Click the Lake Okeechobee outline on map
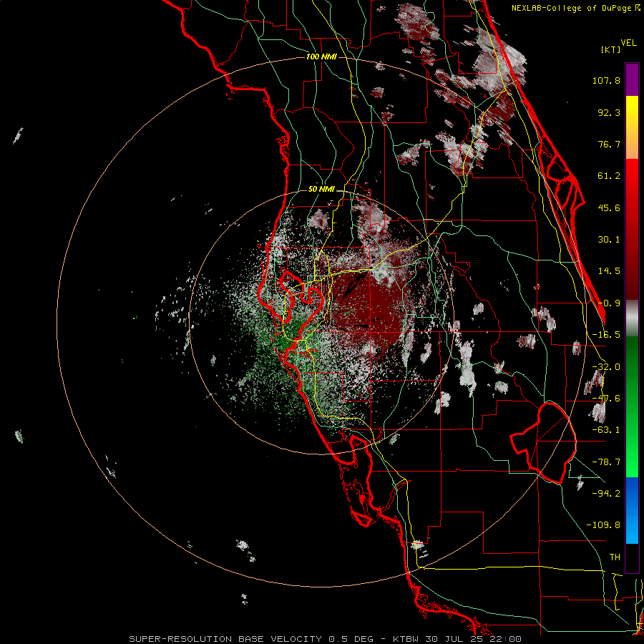The width and height of the screenshot is (644, 644). pyautogui.click(x=543, y=443)
